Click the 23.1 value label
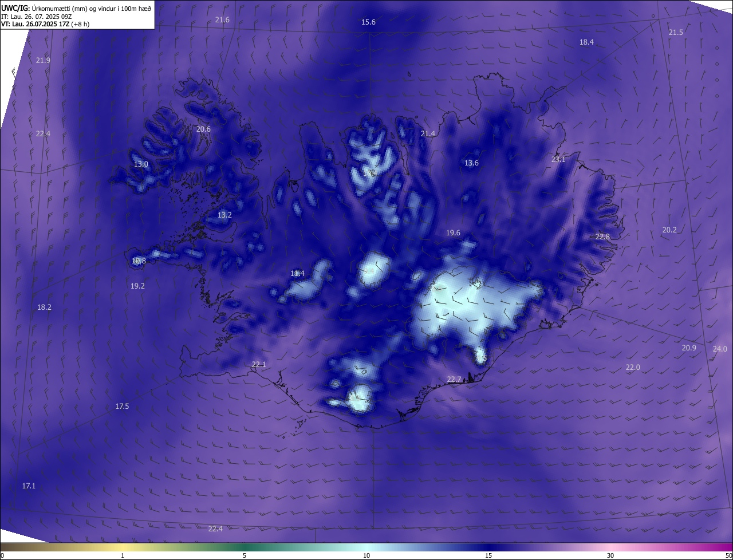Viewport: 733px width, 560px height. (558, 159)
